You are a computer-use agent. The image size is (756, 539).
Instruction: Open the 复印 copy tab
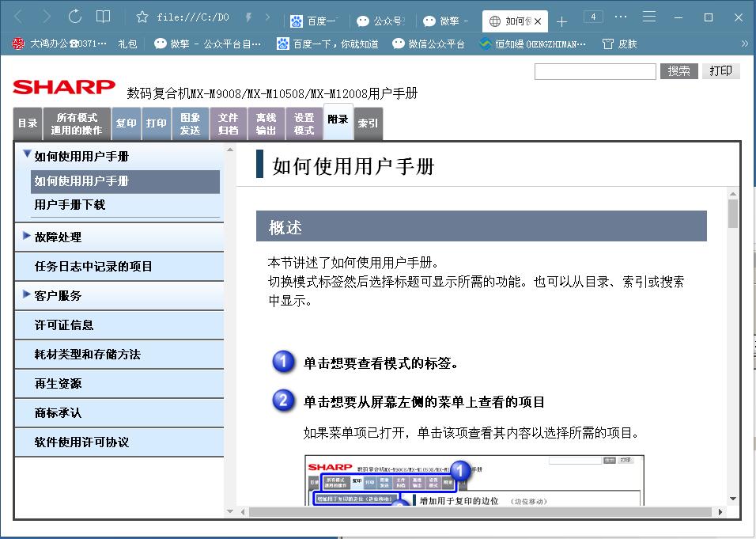pos(127,123)
